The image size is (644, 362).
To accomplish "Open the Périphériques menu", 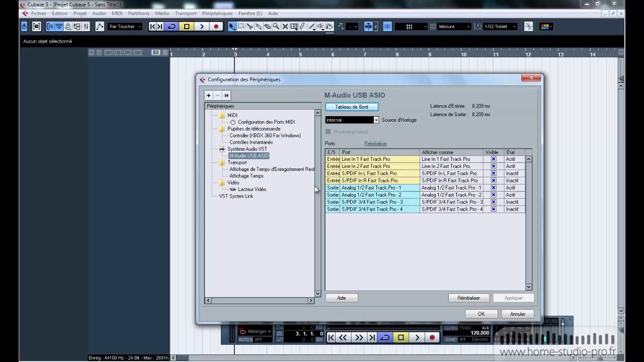I will tap(217, 14).
